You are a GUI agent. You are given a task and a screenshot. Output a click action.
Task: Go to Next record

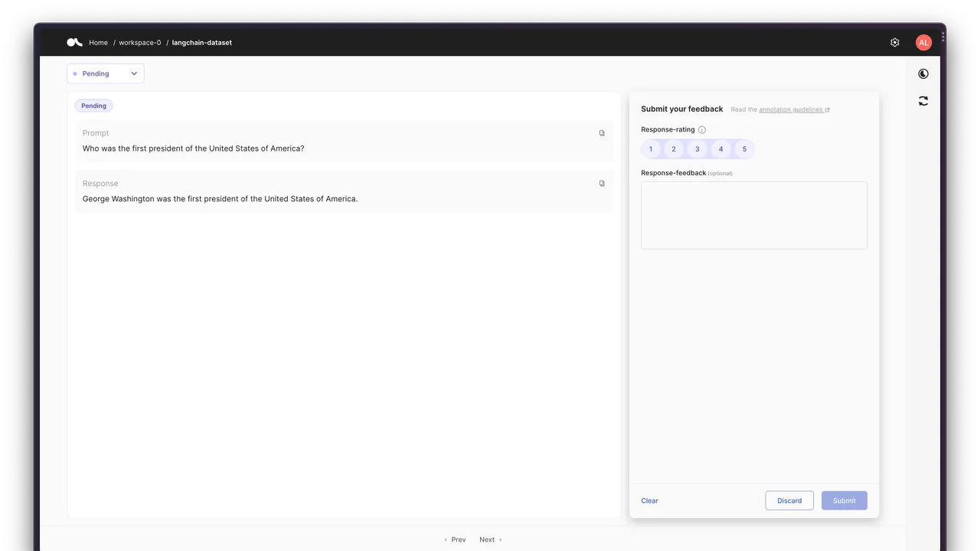click(491, 540)
